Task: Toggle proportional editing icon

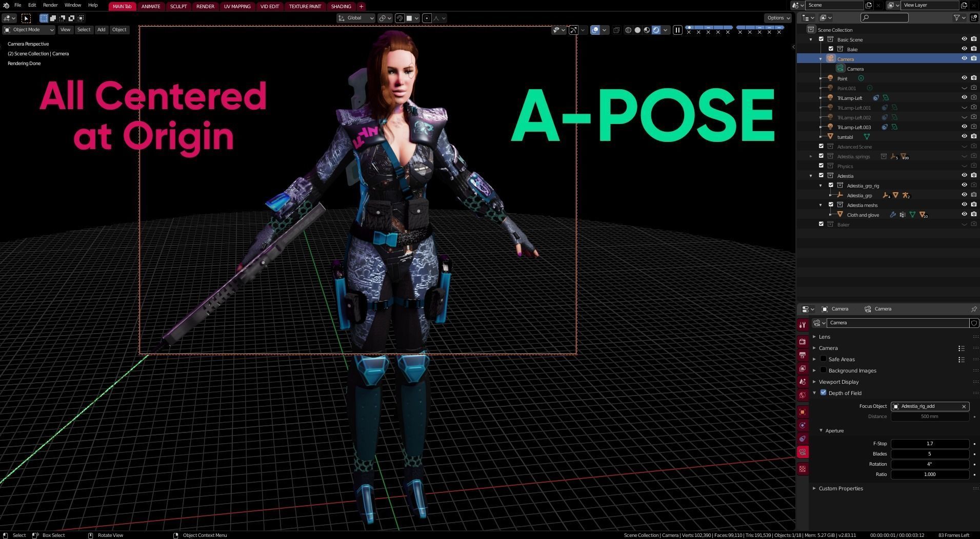Action: click(x=427, y=18)
